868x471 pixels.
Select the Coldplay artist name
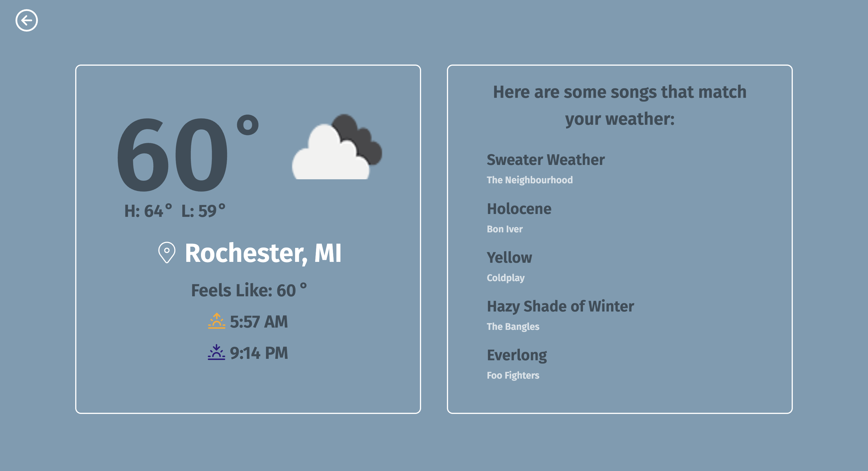(x=505, y=278)
